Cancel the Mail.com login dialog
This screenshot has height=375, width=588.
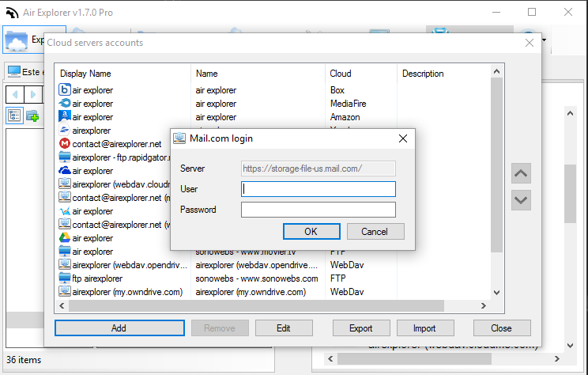375,232
